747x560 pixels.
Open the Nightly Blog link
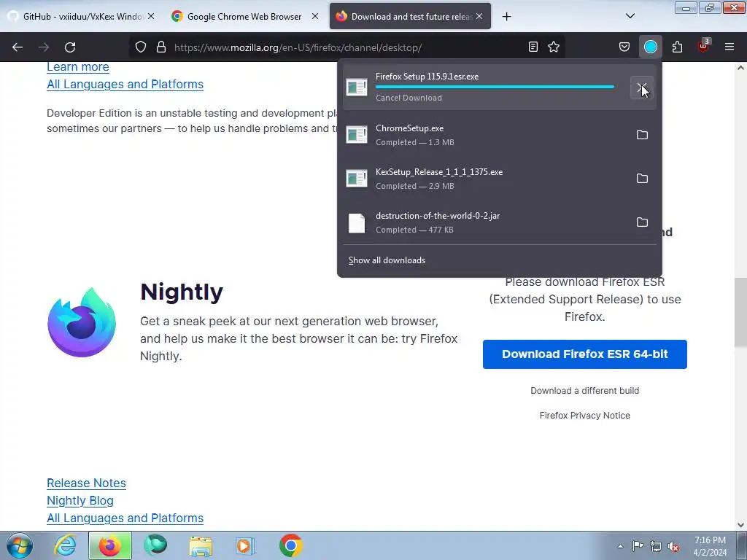tap(80, 500)
